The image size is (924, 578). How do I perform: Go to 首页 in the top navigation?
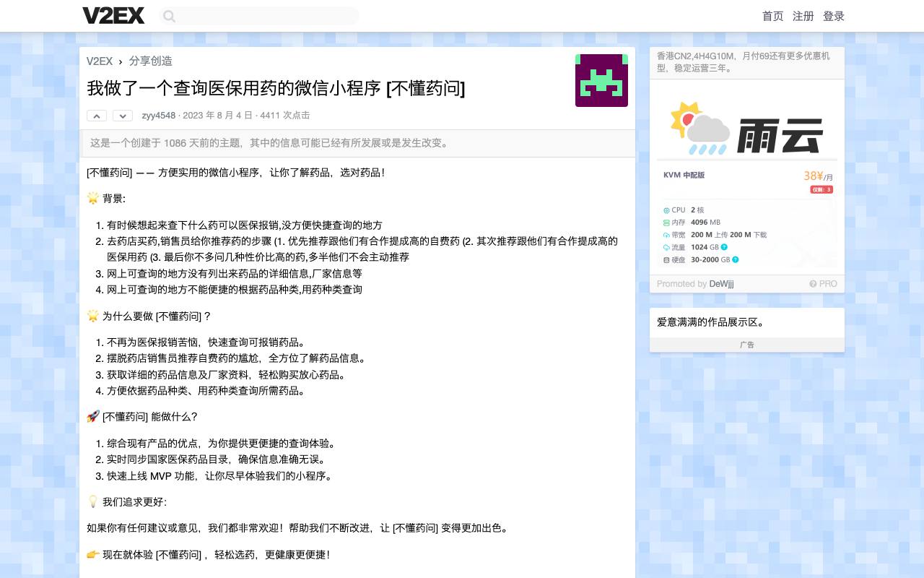tap(773, 16)
